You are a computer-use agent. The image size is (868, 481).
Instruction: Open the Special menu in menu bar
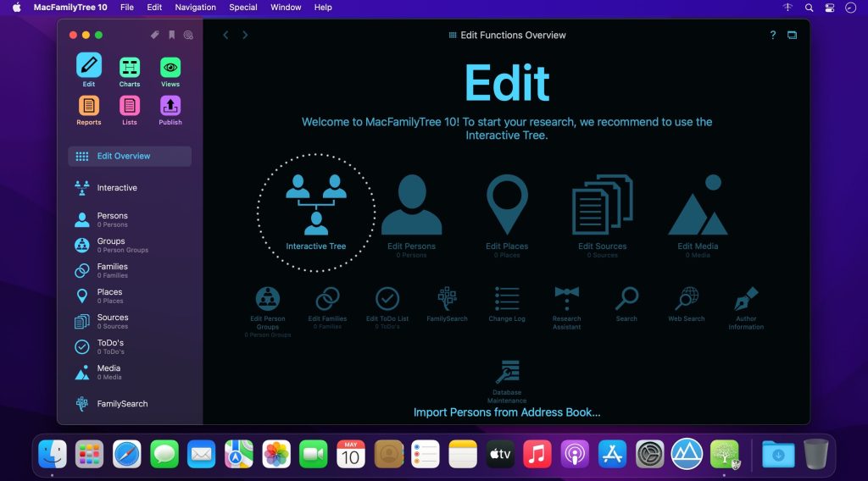coord(243,7)
